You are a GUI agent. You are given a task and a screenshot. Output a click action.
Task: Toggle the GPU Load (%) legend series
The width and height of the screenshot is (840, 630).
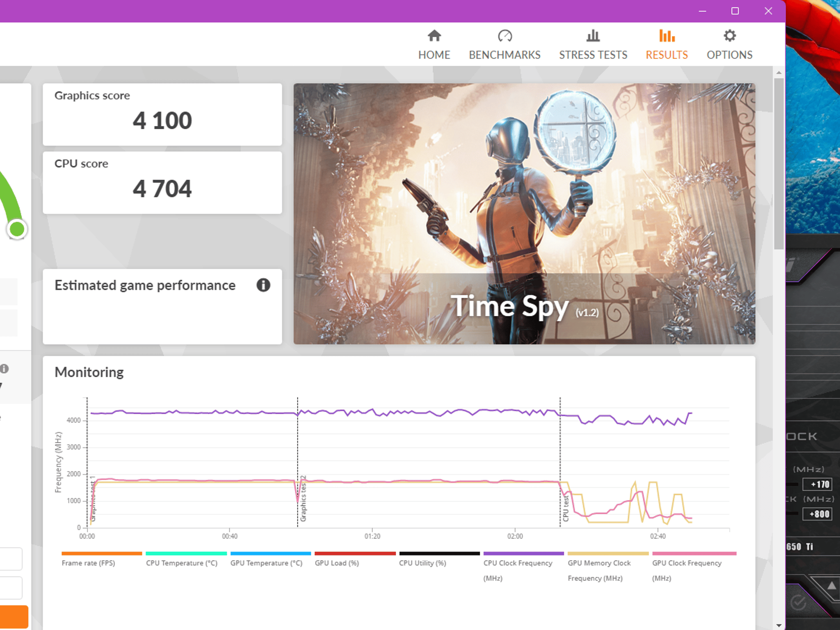tap(337, 563)
